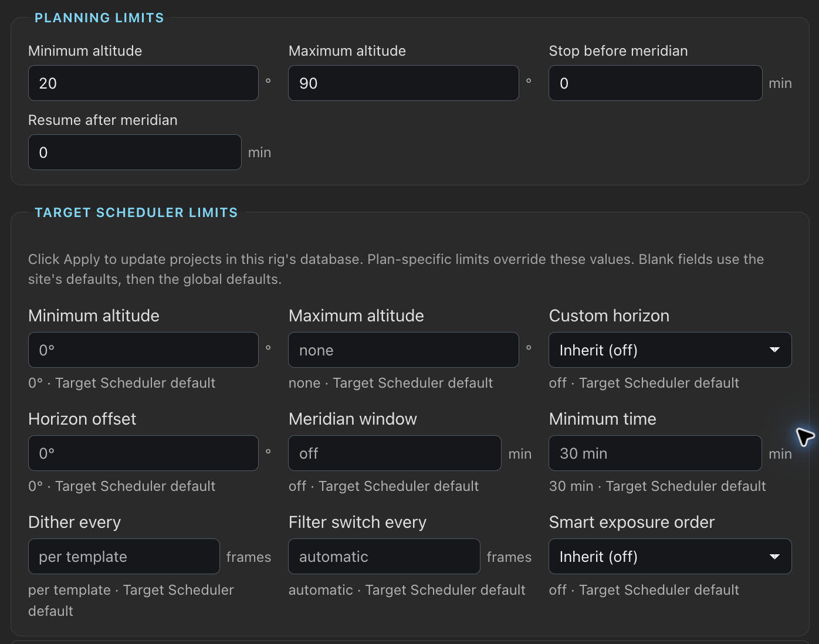Viewport: 819px width, 644px height.
Task: Click the Meridian window label
Action: [353, 419]
